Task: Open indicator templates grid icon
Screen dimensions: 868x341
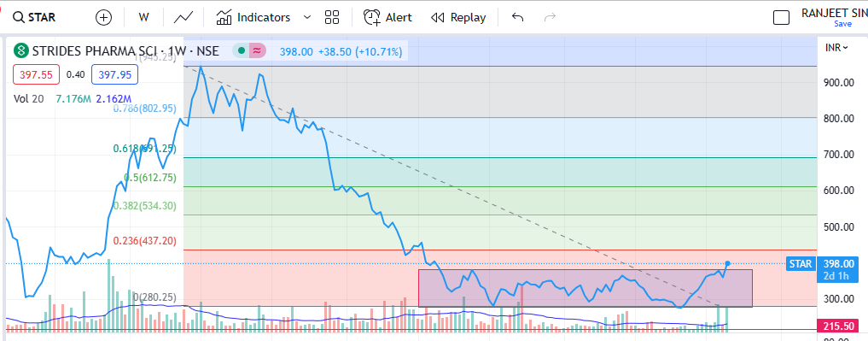Action: [332, 18]
